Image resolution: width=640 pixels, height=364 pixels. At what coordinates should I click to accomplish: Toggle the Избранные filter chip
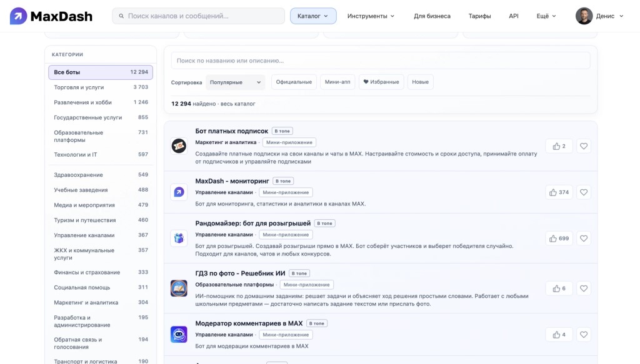point(381,82)
